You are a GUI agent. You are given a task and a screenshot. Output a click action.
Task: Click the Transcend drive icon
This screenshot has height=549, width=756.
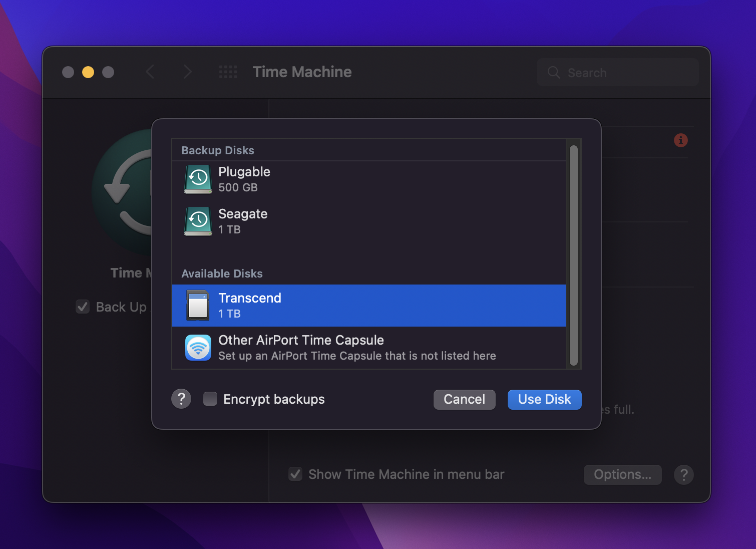click(x=198, y=305)
